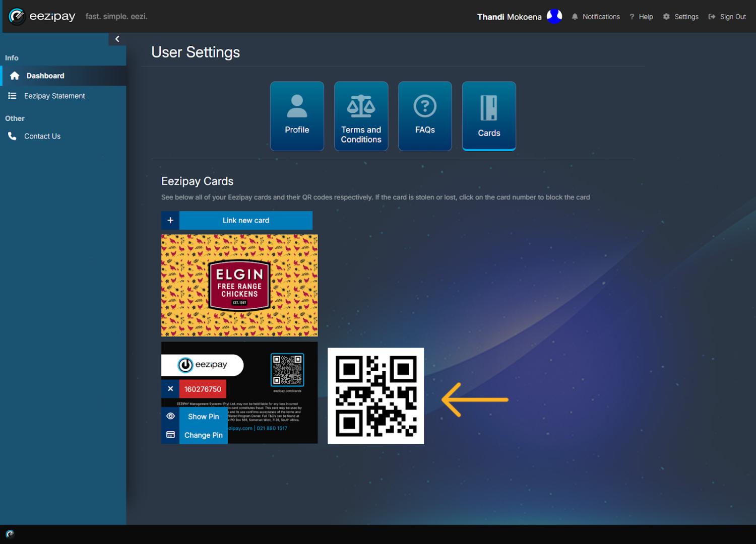Click the Contact Us phone icon

(12, 136)
